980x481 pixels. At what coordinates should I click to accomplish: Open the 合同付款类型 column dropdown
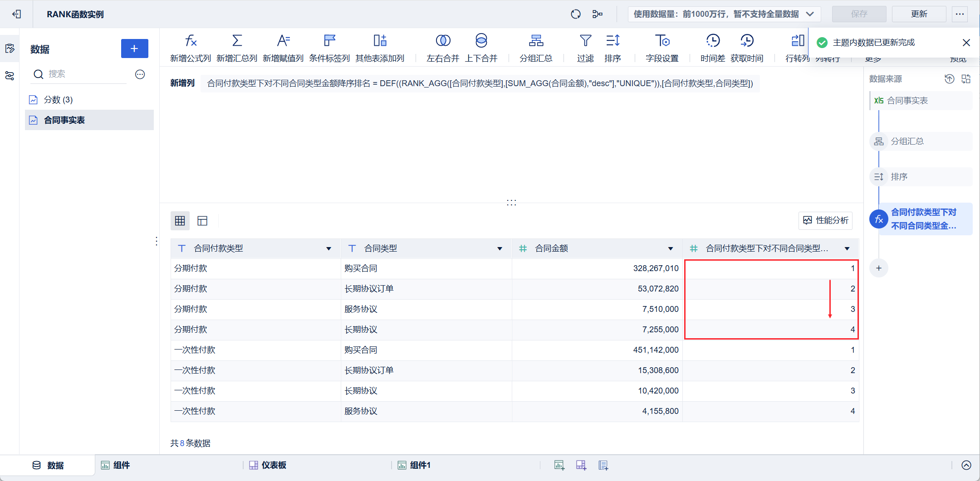[x=328, y=248]
